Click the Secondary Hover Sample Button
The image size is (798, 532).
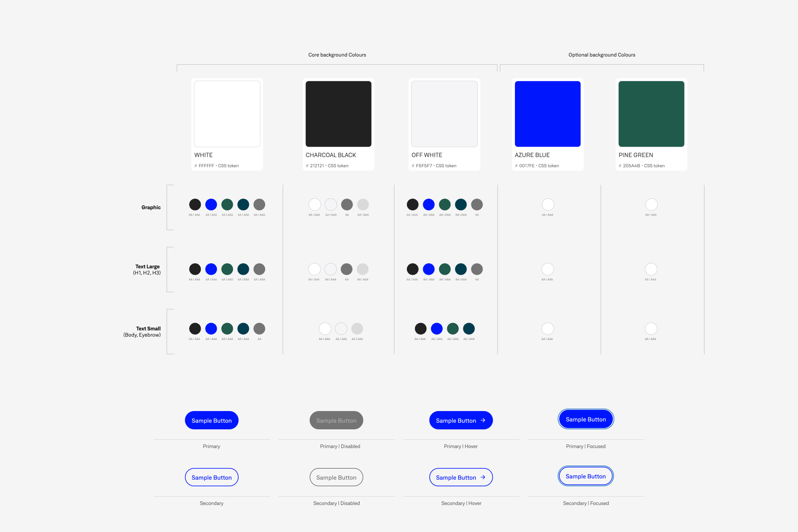(461, 477)
